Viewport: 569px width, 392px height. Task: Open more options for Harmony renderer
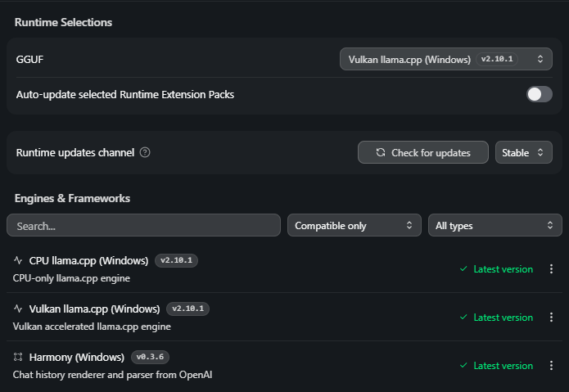pos(551,366)
